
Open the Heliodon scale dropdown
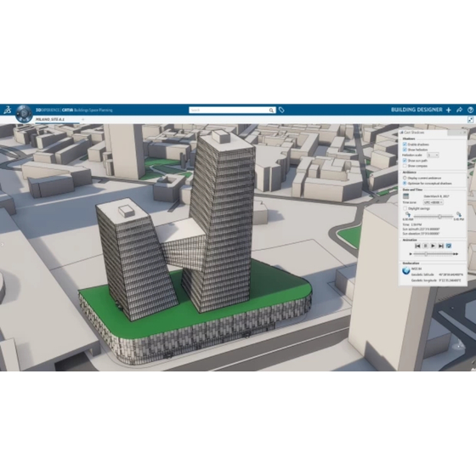coord(433,155)
